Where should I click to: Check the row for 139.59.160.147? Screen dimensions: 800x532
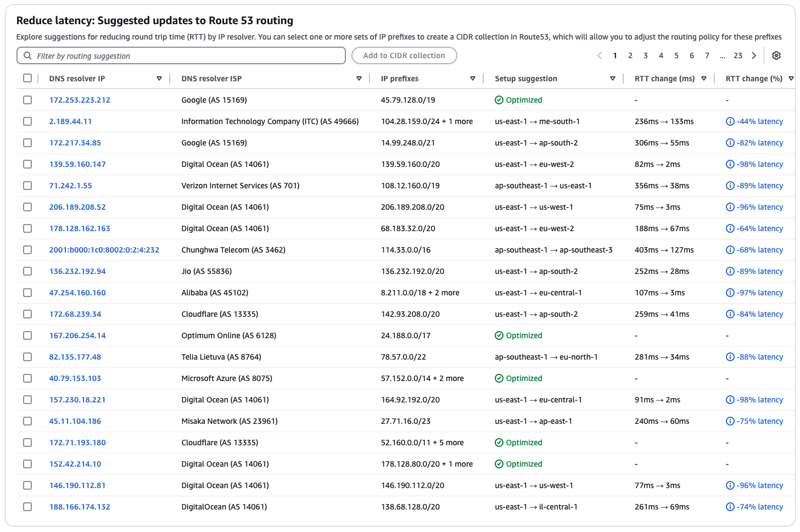coord(27,164)
